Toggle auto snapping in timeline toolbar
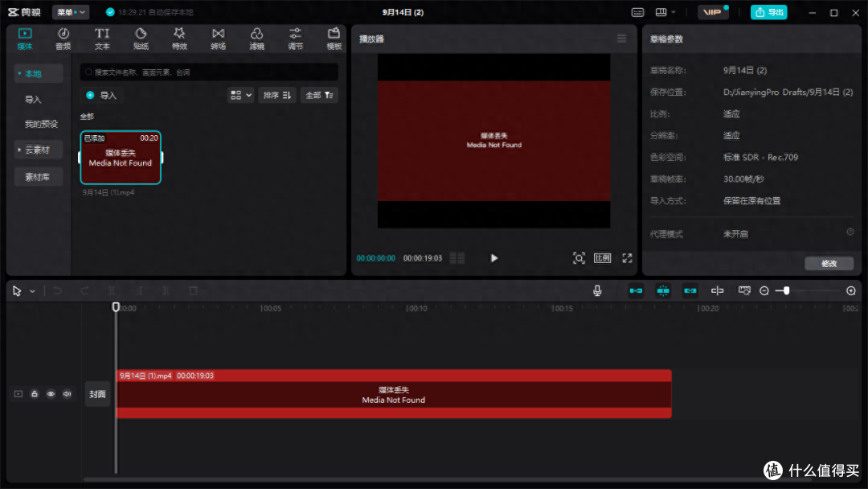The height and width of the screenshot is (489, 868). click(663, 290)
